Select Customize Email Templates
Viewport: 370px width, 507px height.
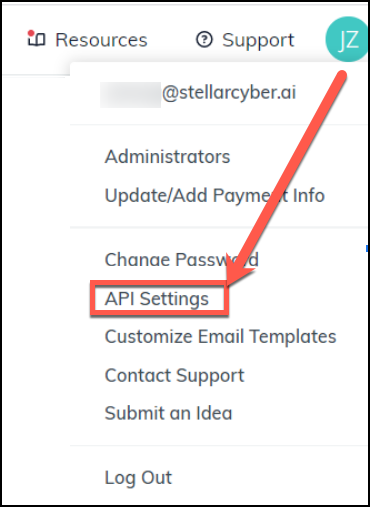[220, 336]
